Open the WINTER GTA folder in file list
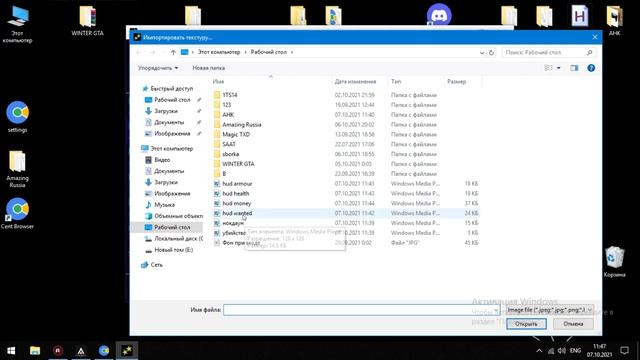This screenshot has width=640, height=360. coord(238,164)
